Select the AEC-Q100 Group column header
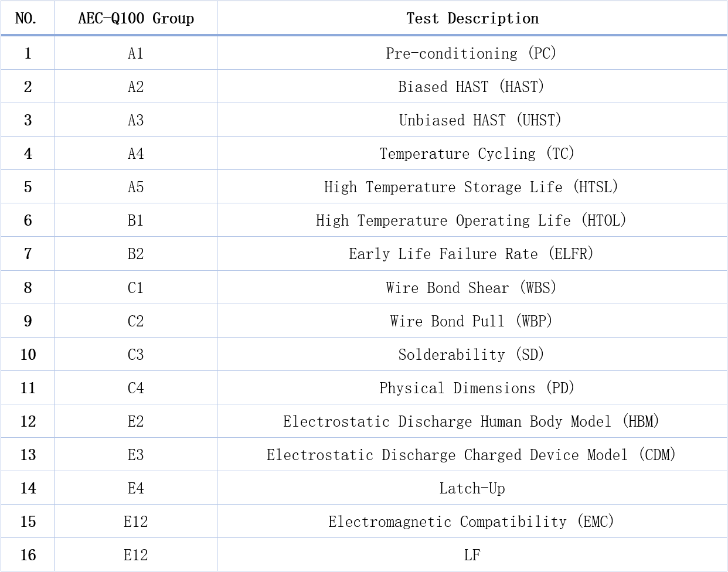 coord(135,19)
